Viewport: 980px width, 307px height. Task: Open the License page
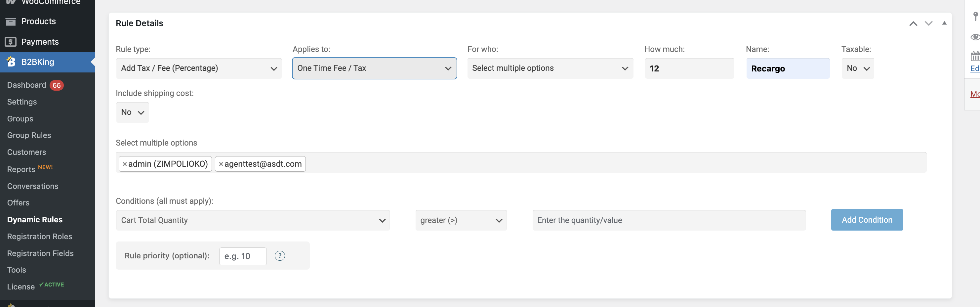point(21,287)
